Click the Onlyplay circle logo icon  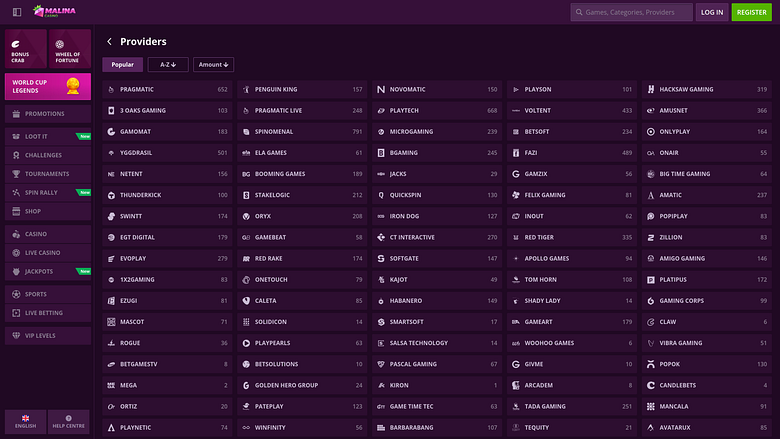pos(651,132)
